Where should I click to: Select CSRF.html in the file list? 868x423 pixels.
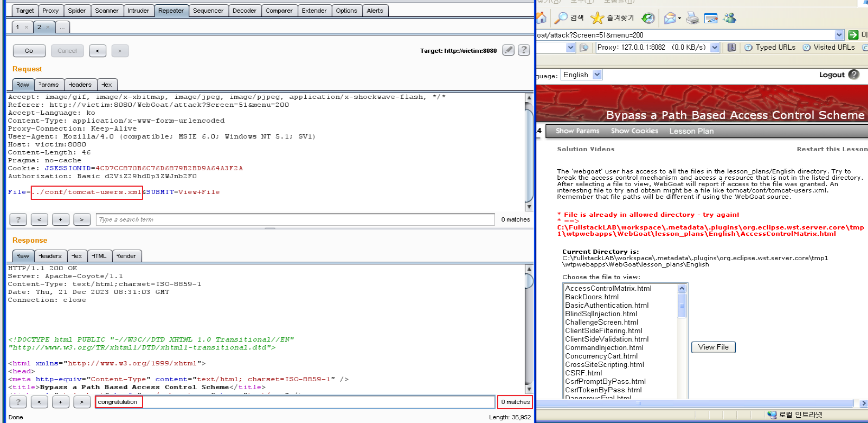pyautogui.click(x=583, y=373)
